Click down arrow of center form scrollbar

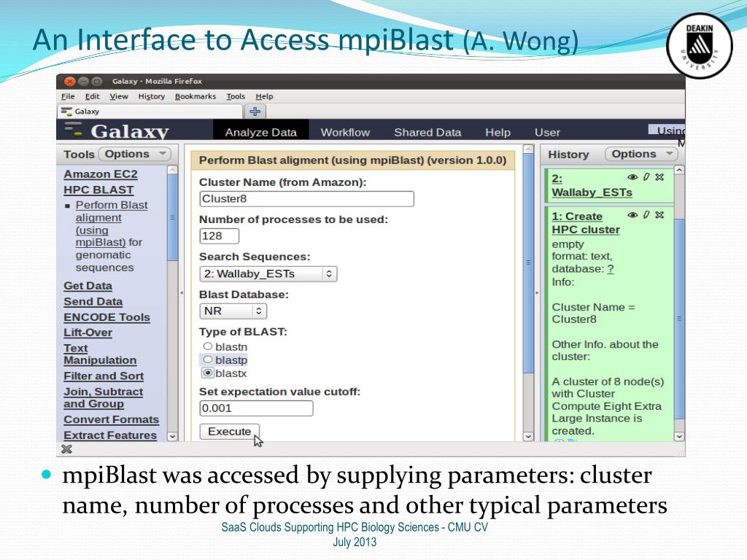[x=528, y=436]
